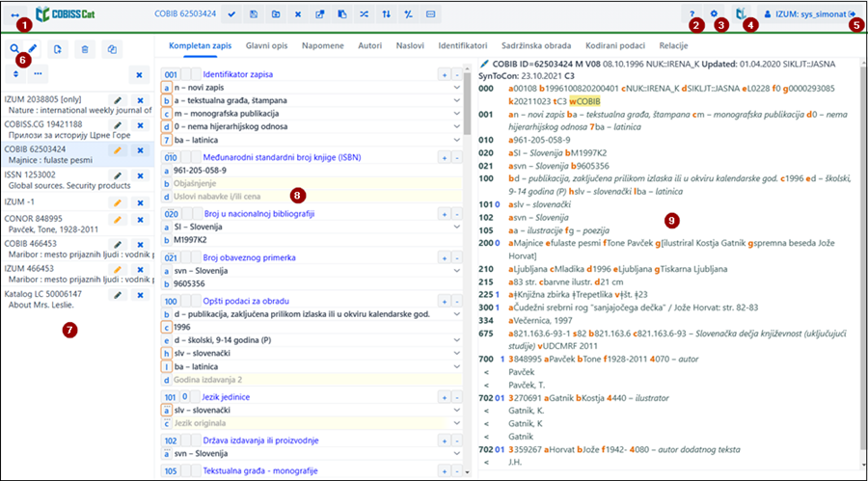
Task: Click the crossed arrows shuffle icon
Action: pos(365,14)
